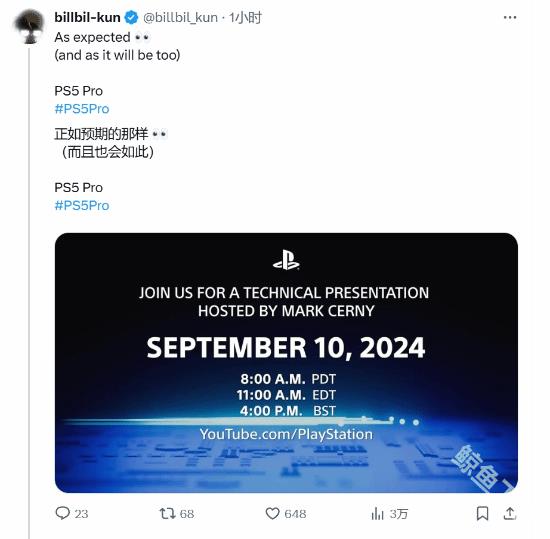Click the reply speech bubble icon
The image size is (550, 539).
(x=63, y=513)
